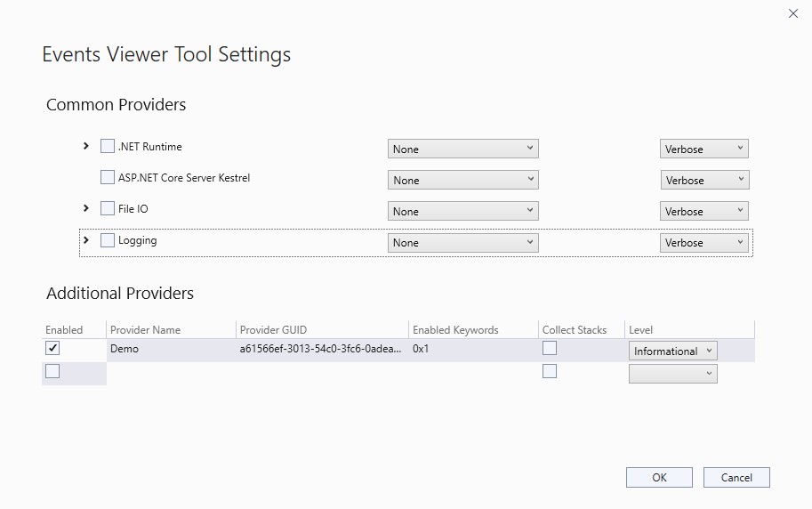Open the None dropdown for Logging
This screenshot has width=812, height=509.
463,243
